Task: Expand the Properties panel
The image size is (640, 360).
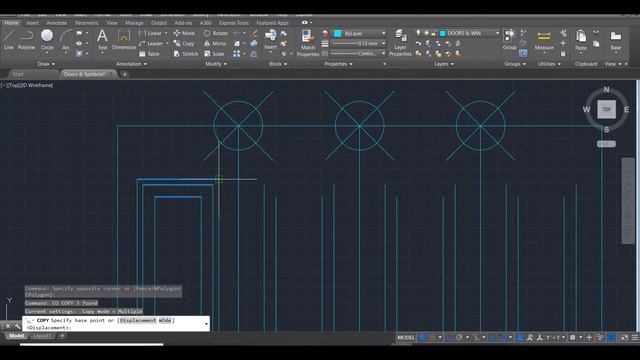Action: click(338, 64)
